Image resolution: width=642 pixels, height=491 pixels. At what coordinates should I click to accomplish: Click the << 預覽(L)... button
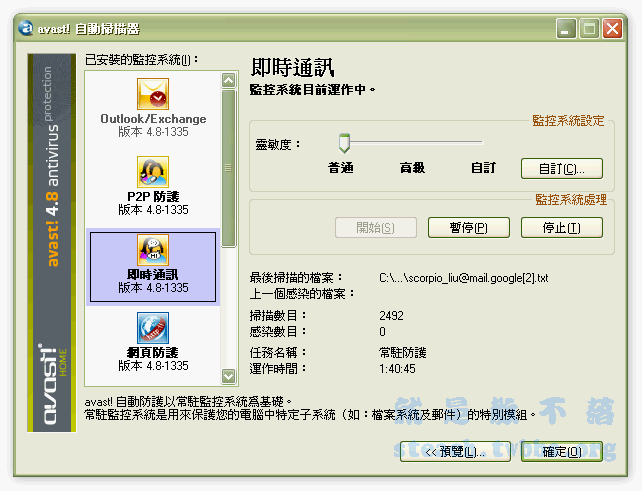tap(455, 452)
